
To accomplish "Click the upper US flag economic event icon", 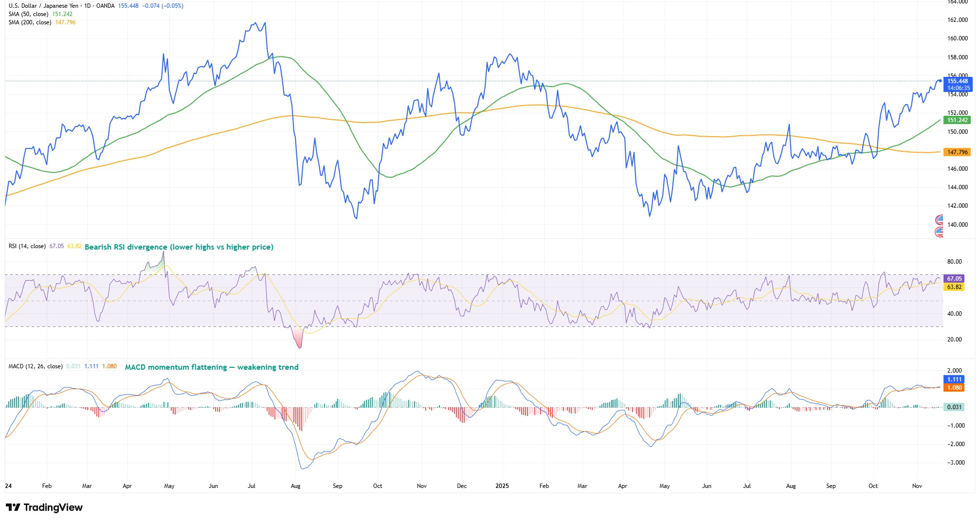I will [940, 220].
